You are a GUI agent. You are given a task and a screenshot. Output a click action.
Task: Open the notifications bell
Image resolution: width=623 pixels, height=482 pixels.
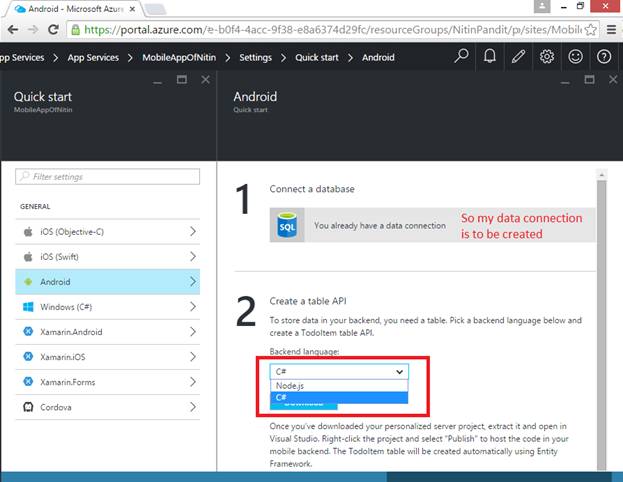(490, 57)
